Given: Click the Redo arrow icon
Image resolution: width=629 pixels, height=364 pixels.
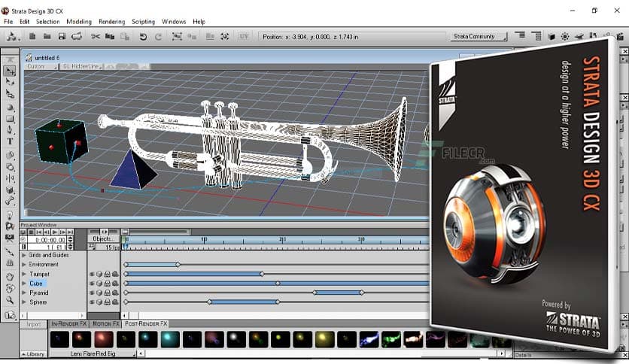Looking at the screenshot, I should (158, 37).
